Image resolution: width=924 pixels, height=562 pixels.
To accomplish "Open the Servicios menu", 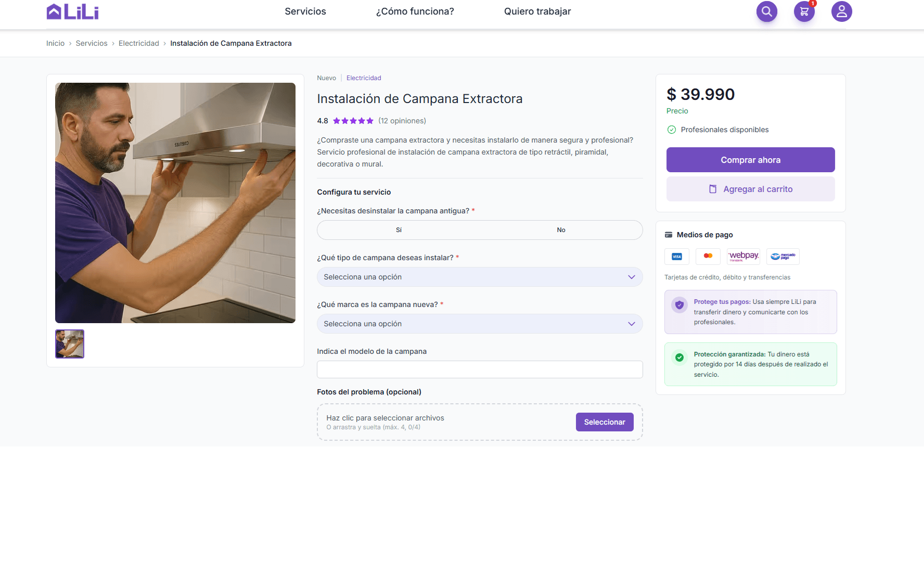I will [305, 11].
